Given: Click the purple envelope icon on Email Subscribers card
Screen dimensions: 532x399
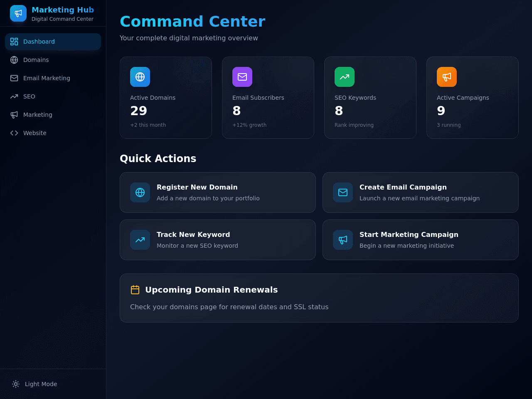Looking at the screenshot, I should [x=242, y=77].
